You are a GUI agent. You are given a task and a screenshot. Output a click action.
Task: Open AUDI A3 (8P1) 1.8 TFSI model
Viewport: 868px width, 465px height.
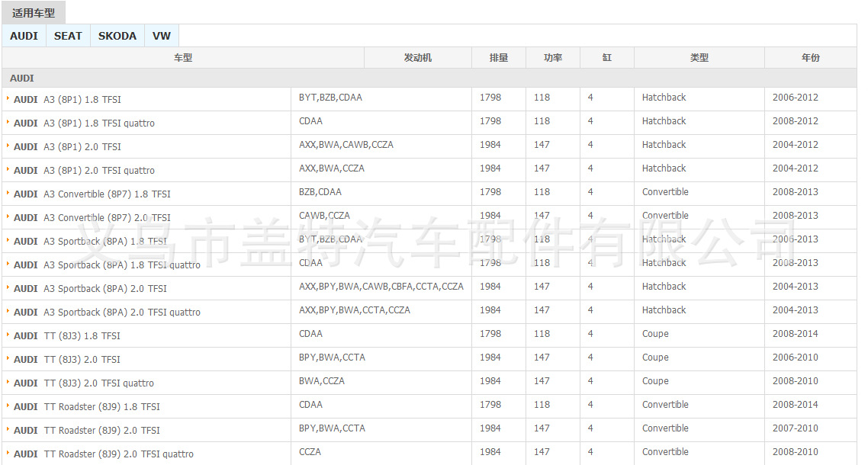tap(67, 100)
